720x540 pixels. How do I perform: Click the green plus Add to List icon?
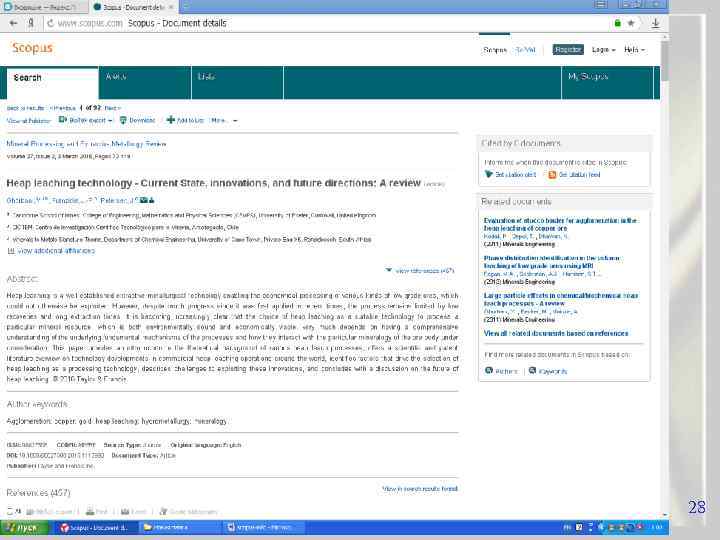tap(170, 120)
